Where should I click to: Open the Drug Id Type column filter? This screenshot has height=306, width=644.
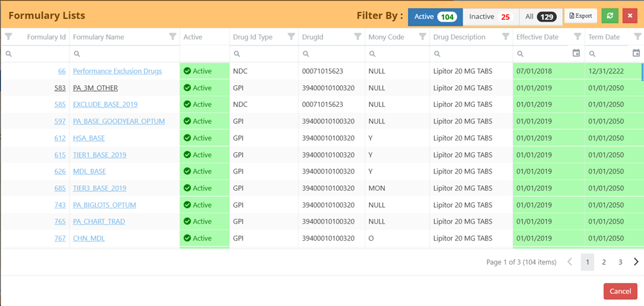(x=291, y=37)
